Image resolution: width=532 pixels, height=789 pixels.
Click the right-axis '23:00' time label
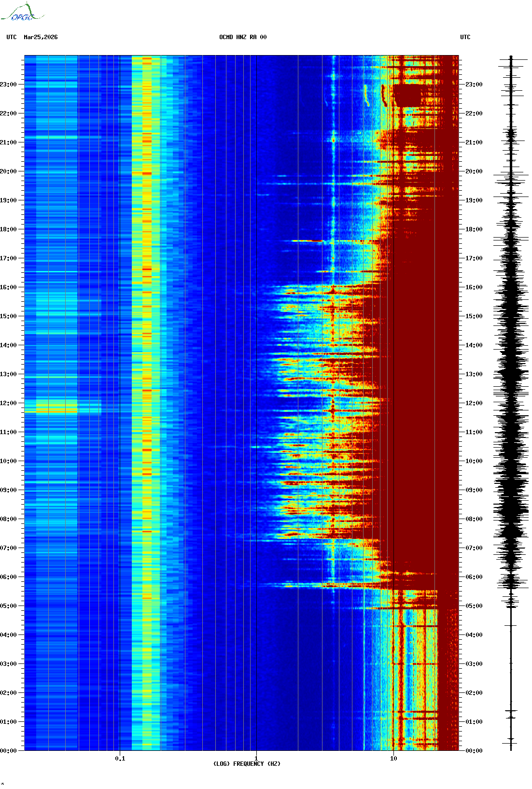tap(474, 85)
